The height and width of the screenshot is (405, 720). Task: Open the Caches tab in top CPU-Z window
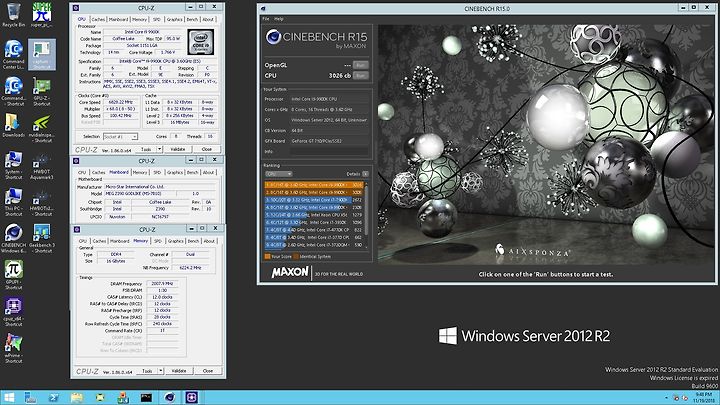tap(98, 19)
